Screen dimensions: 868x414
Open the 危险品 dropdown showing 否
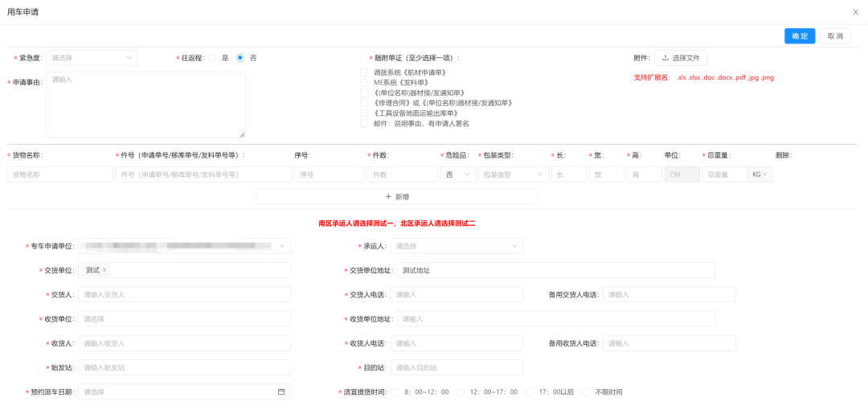pos(458,174)
